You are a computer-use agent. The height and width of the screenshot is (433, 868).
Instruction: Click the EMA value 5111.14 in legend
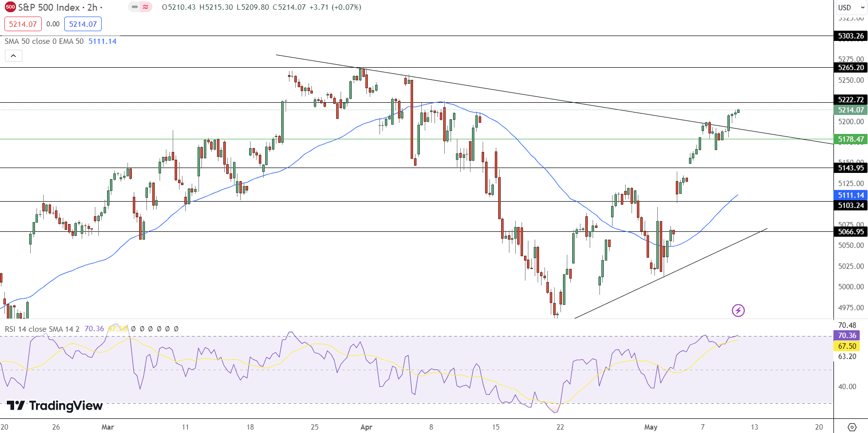tap(102, 41)
